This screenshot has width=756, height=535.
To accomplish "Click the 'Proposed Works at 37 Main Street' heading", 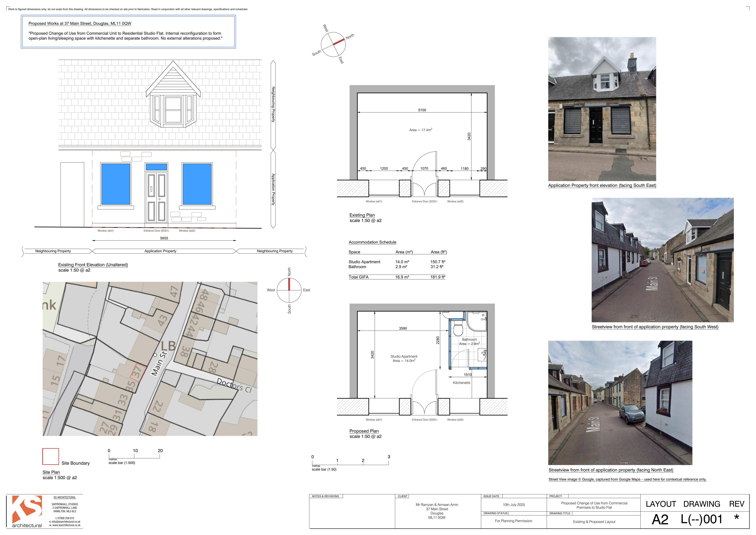I will click(80, 23).
